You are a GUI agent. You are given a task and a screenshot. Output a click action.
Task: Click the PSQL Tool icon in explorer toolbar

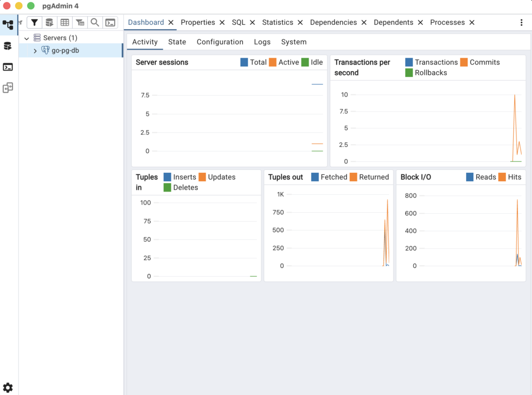[x=110, y=22]
